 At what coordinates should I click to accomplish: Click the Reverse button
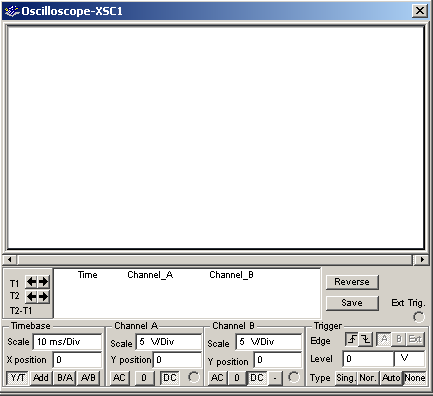(352, 282)
